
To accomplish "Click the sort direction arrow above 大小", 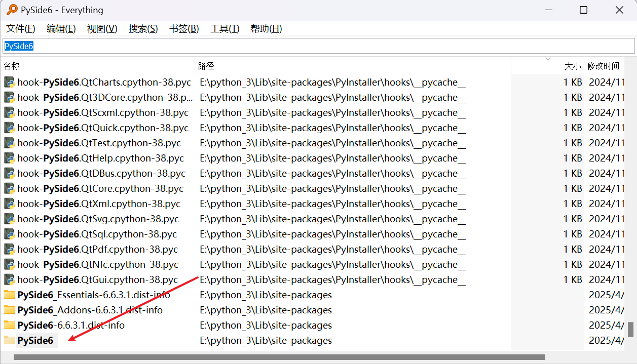I will pos(548,59).
